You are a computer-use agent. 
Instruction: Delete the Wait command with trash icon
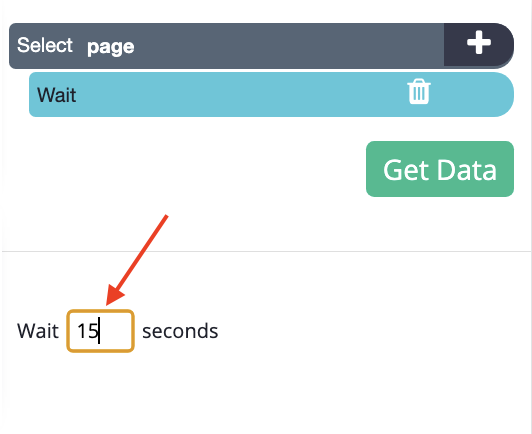(x=419, y=91)
